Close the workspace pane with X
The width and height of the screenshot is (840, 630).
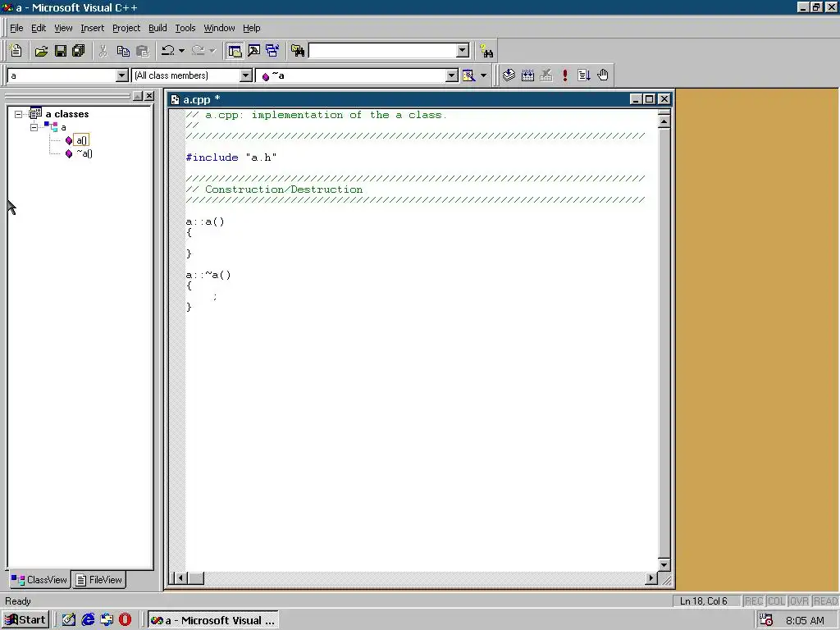[x=149, y=96]
